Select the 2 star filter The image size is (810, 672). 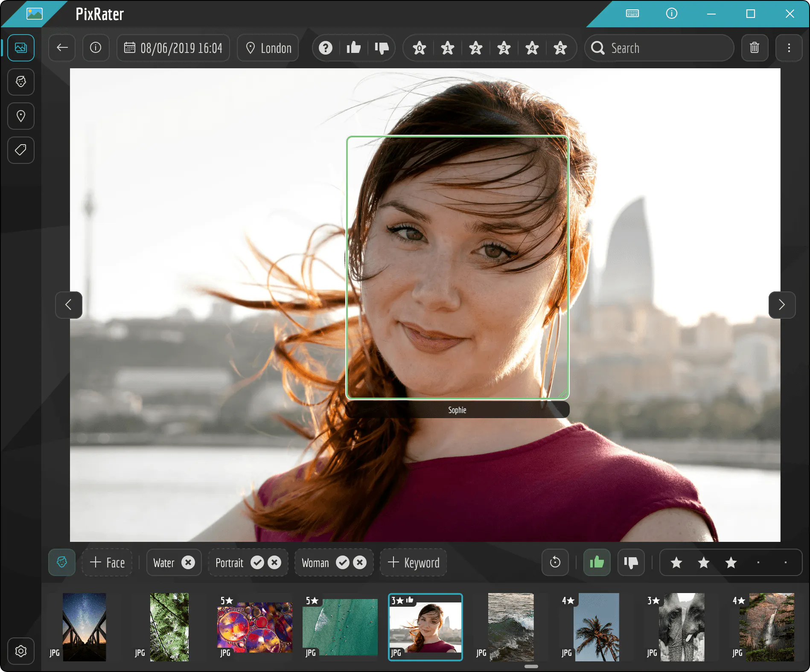point(476,48)
